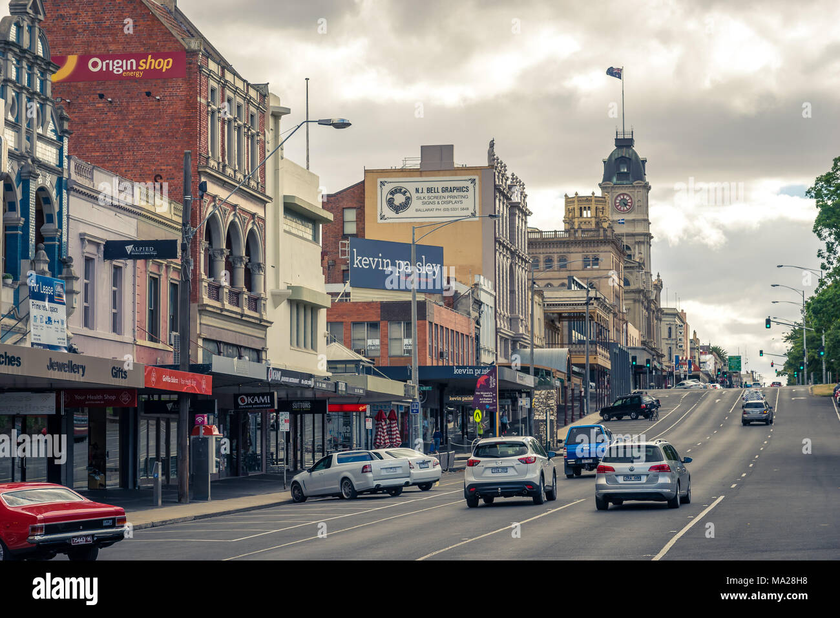Image resolution: width=840 pixels, height=618 pixels.
Task: Click the alamy logo in the bottom bar
Action: 65,590
